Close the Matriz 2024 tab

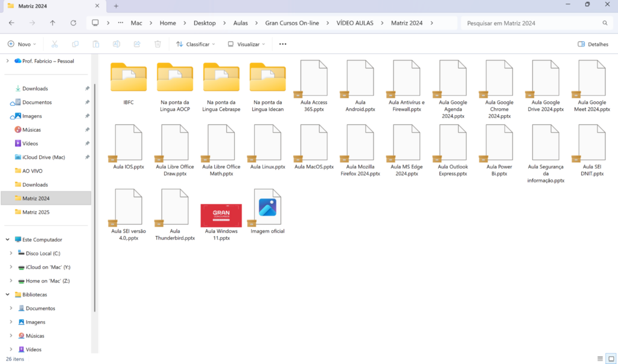97,6
